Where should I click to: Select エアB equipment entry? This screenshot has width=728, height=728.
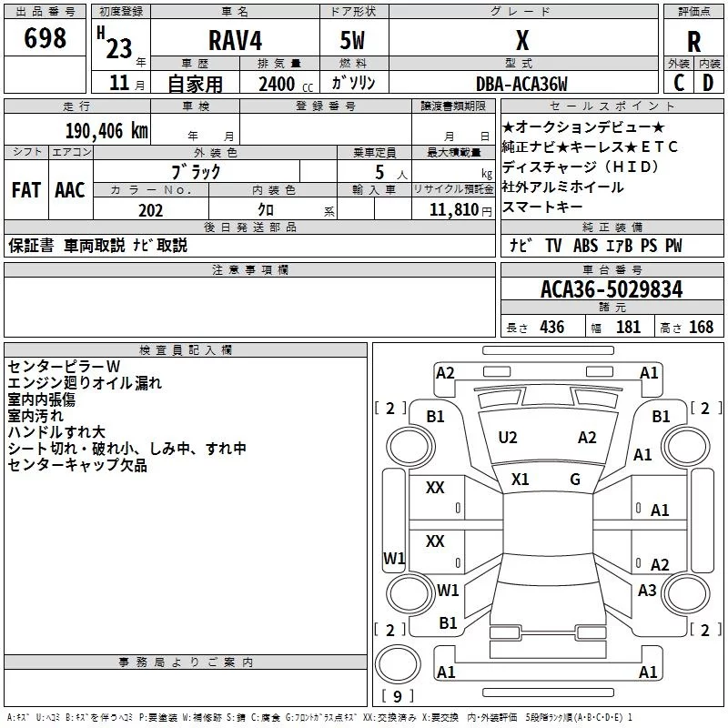pos(620,246)
